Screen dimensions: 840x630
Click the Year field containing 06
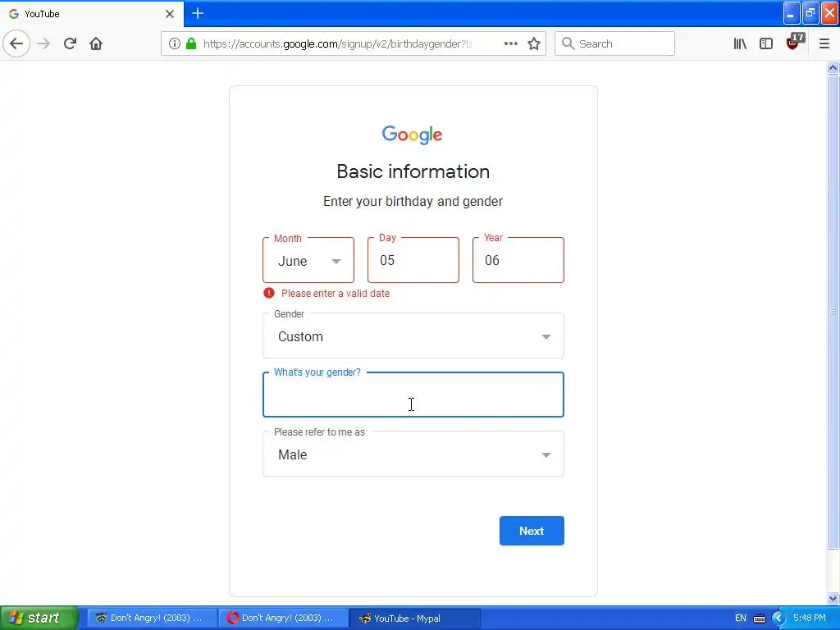coord(518,260)
